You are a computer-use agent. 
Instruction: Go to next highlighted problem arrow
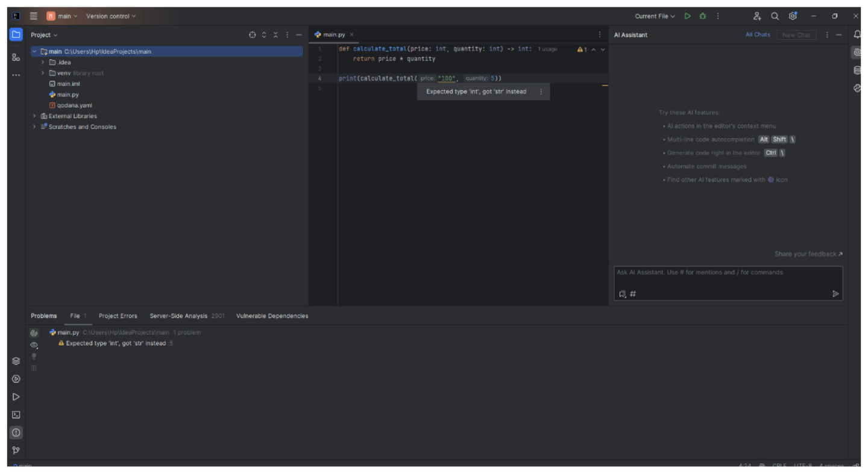pyautogui.click(x=603, y=49)
